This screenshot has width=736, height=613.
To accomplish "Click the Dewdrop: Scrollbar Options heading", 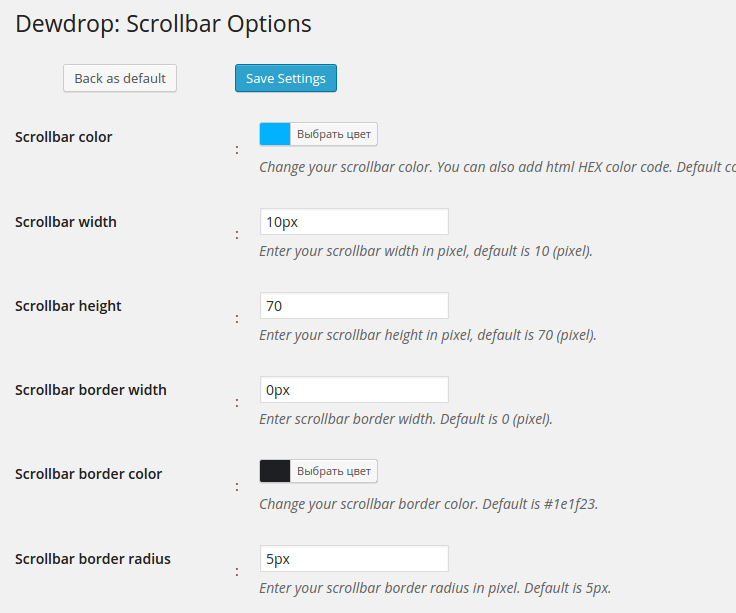I will [x=163, y=24].
